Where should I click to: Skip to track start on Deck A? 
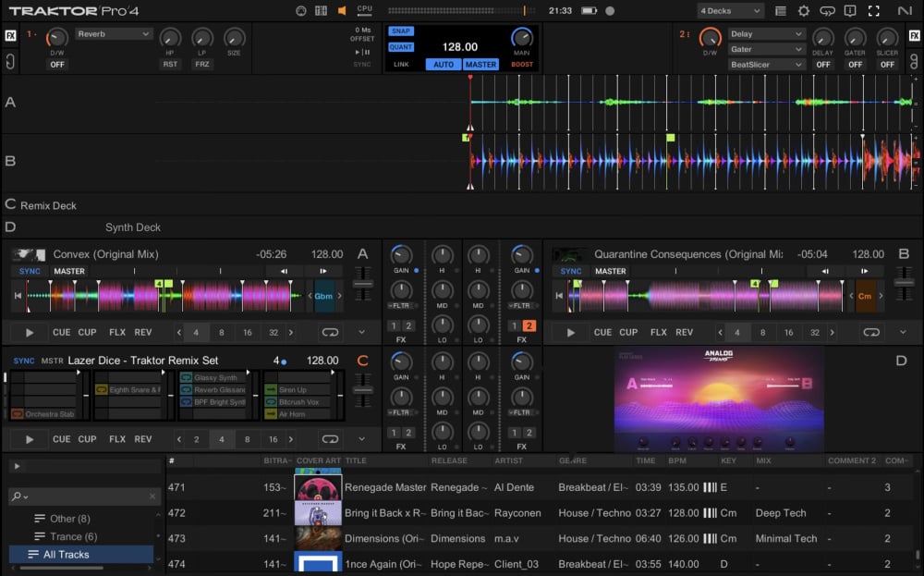[x=18, y=296]
